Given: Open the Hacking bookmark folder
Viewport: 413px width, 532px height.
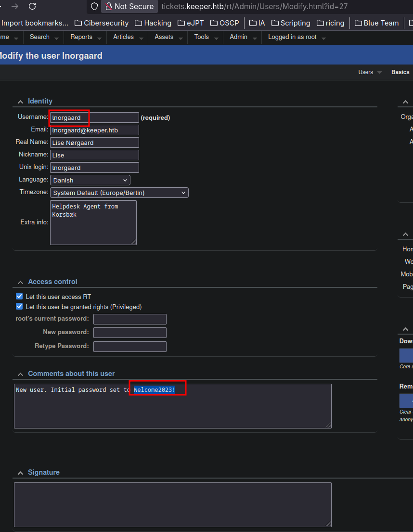Looking at the screenshot, I should 153,23.
